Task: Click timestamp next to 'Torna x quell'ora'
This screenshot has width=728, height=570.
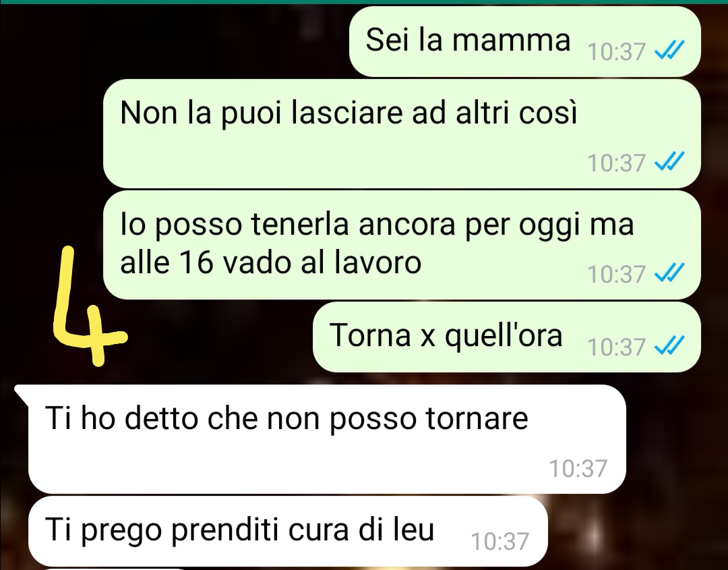Action: 617,347
